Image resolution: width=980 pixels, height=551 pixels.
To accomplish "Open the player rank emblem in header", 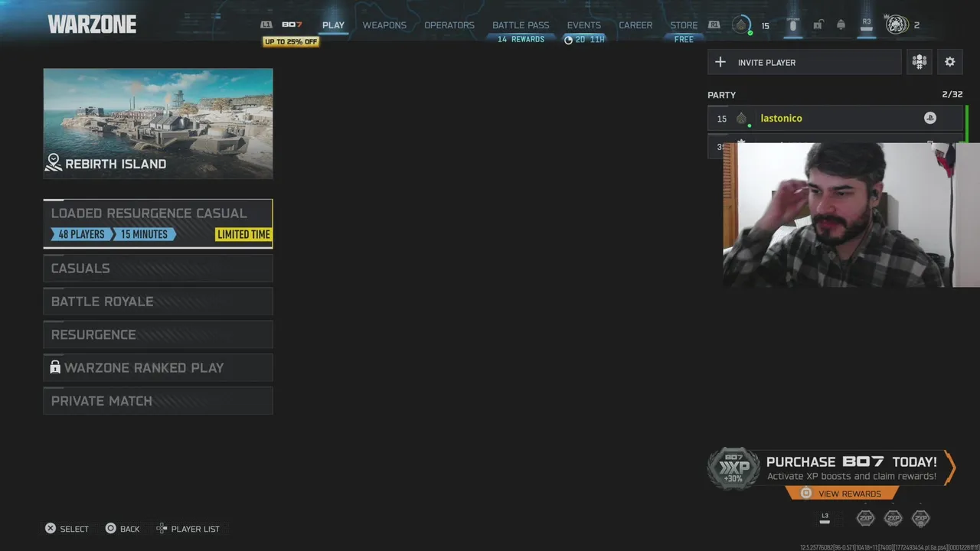I will coord(740,25).
